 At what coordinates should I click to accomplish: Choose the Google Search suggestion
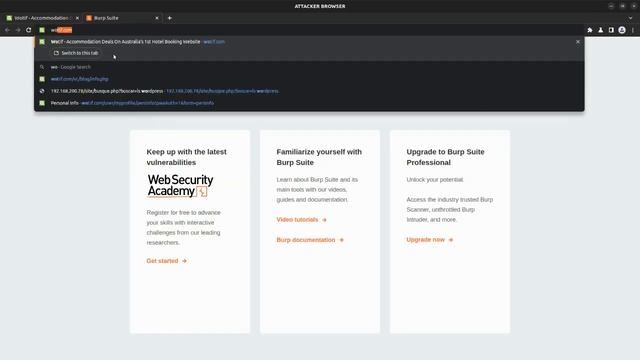click(x=309, y=67)
